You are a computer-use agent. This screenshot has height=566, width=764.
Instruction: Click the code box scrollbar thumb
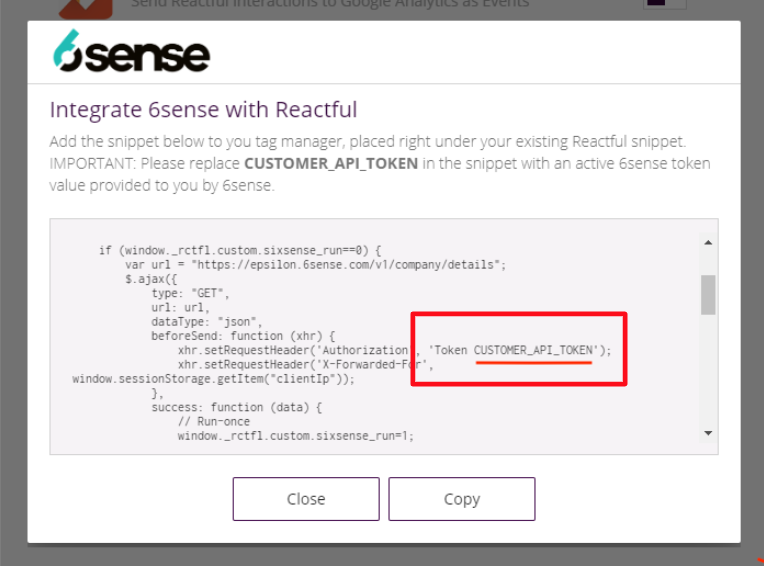point(708,295)
